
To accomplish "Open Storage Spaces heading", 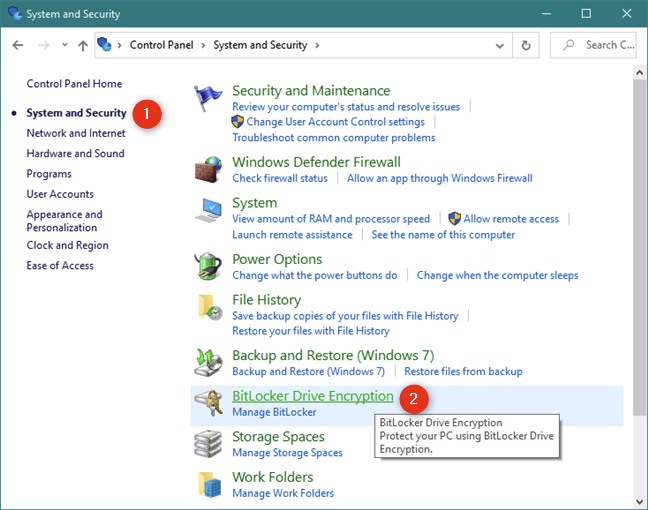I will click(279, 436).
